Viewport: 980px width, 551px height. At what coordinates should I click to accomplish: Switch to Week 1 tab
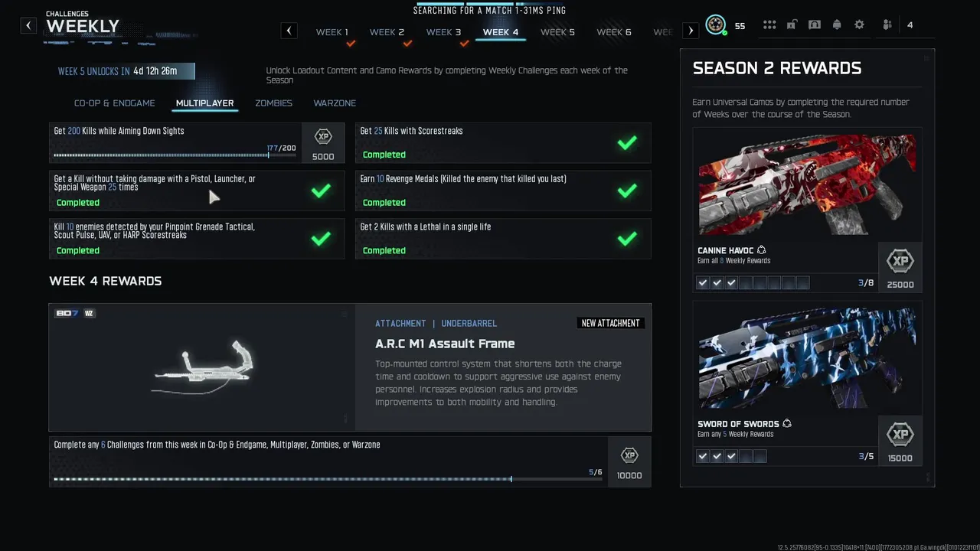[x=332, y=32]
